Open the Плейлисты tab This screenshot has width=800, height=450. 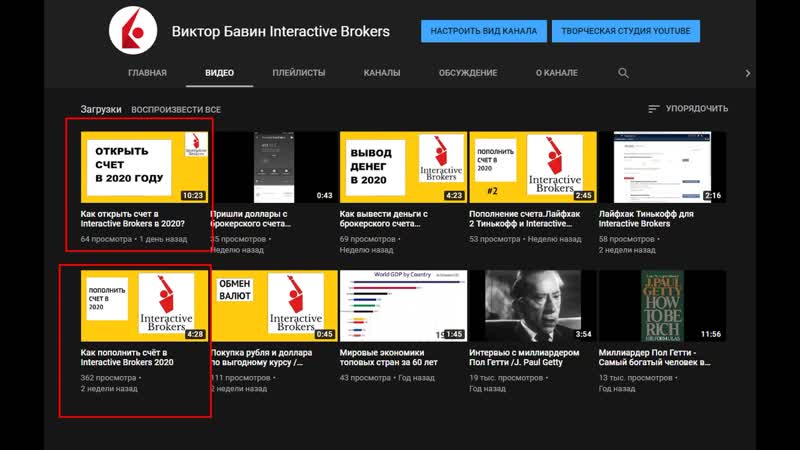click(298, 73)
